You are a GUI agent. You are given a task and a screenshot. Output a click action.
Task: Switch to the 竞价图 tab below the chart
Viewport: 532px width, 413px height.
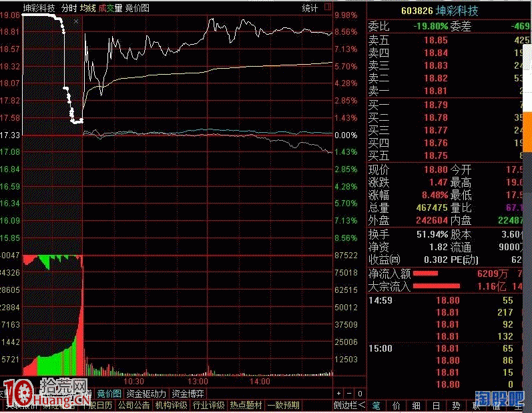109,394
